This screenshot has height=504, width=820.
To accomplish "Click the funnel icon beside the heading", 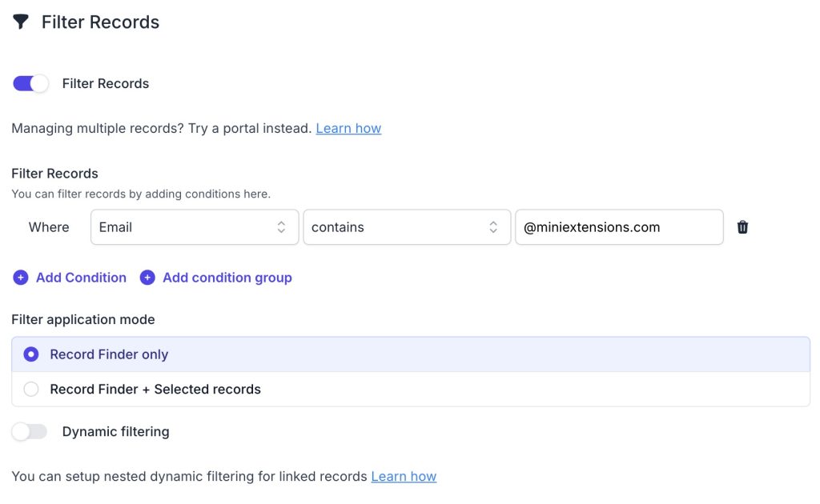I will pos(21,22).
